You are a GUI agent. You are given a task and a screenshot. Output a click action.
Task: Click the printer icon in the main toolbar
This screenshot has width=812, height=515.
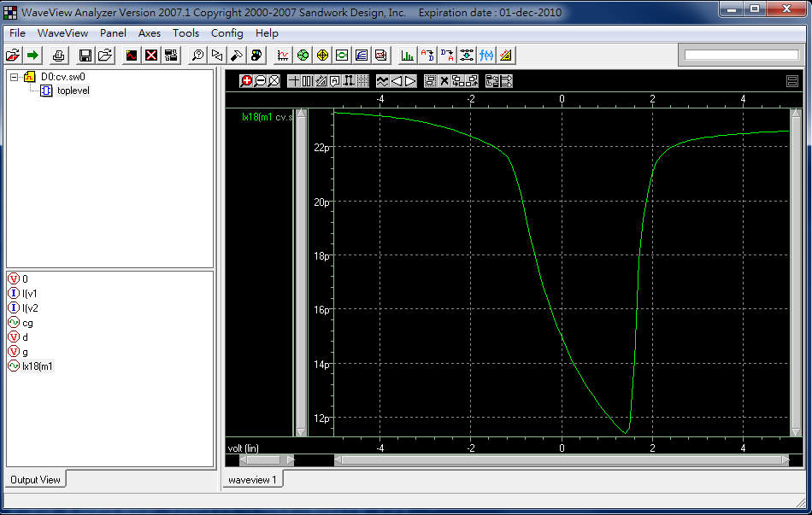(58, 56)
